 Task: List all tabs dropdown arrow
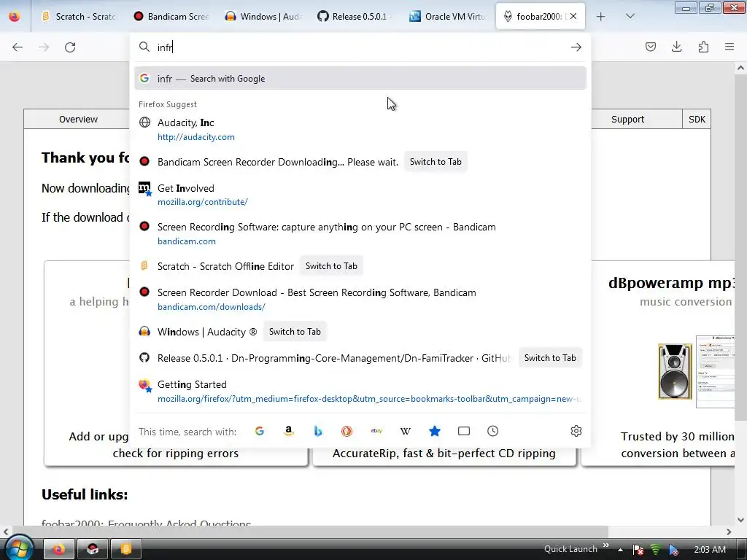tap(630, 17)
